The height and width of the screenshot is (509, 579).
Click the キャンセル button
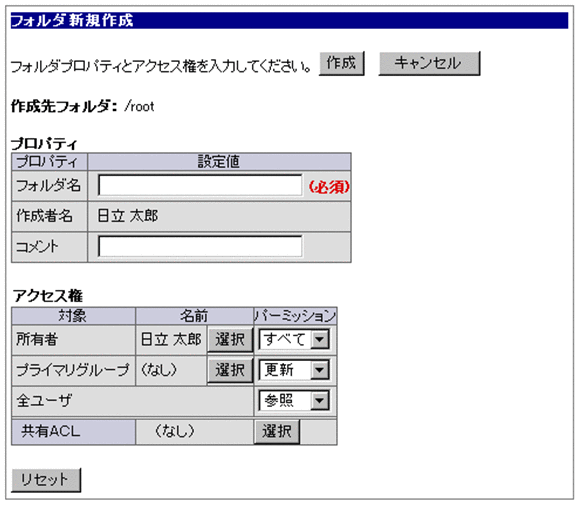click(429, 63)
